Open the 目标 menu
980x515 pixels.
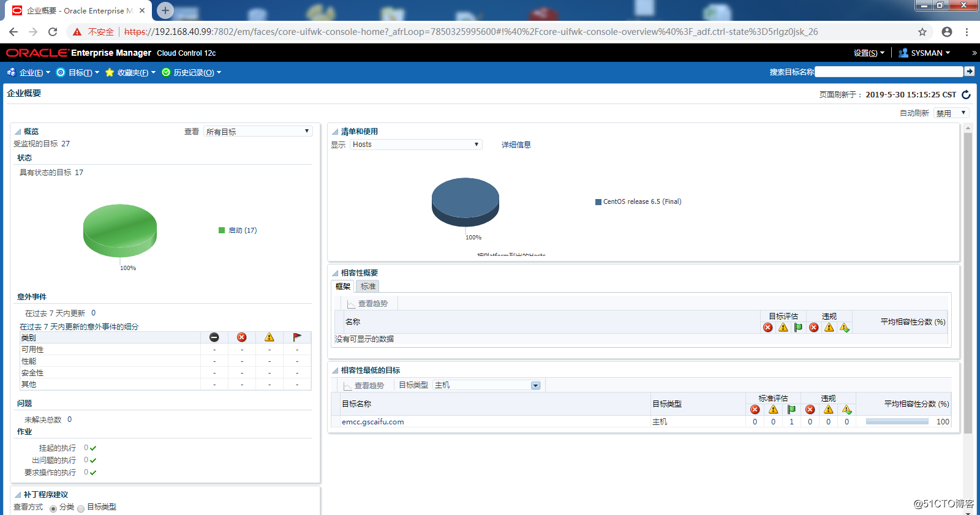(78, 72)
